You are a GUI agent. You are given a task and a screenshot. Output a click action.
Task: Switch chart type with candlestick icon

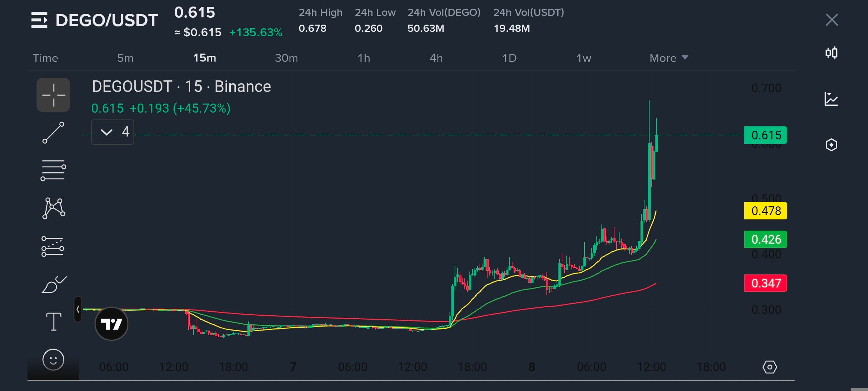831,53
